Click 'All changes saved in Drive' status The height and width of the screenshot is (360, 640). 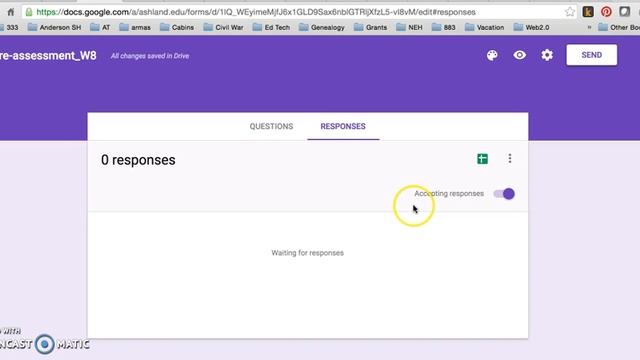[150, 56]
